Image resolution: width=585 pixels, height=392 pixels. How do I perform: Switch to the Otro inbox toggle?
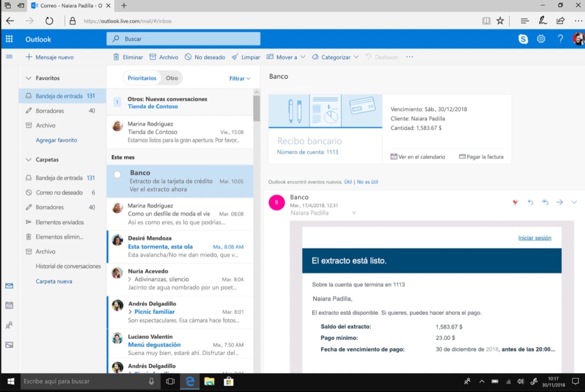point(172,78)
